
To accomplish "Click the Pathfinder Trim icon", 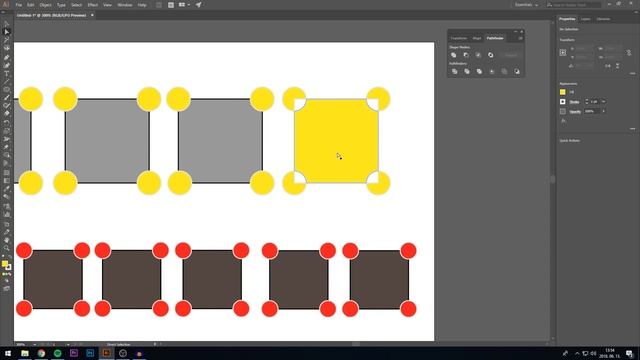I will click(x=467, y=71).
